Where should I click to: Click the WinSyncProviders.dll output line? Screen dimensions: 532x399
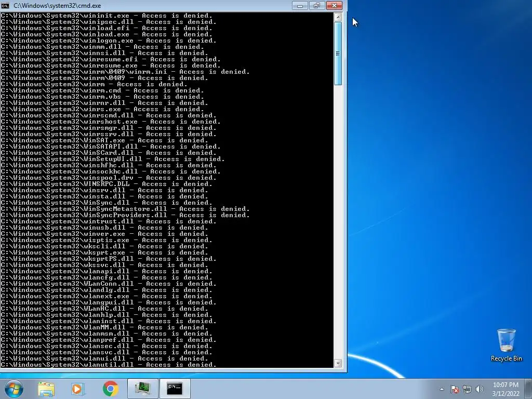pos(125,215)
